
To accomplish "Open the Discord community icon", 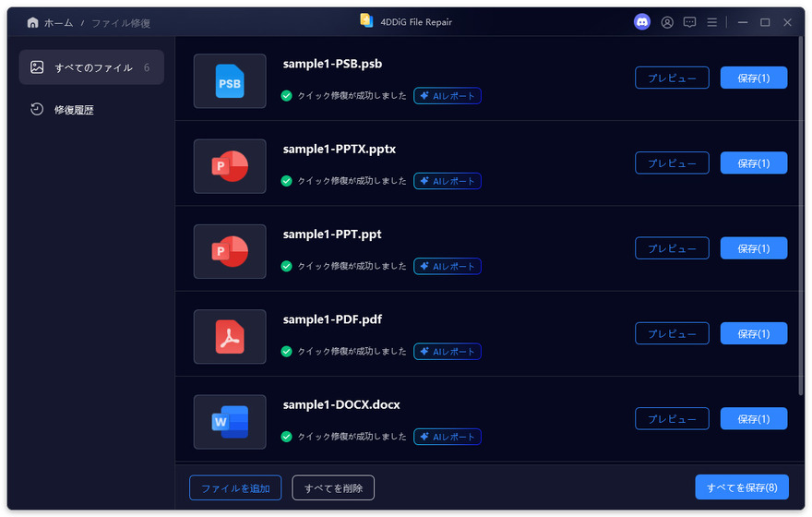I will (x=642, y=22).
